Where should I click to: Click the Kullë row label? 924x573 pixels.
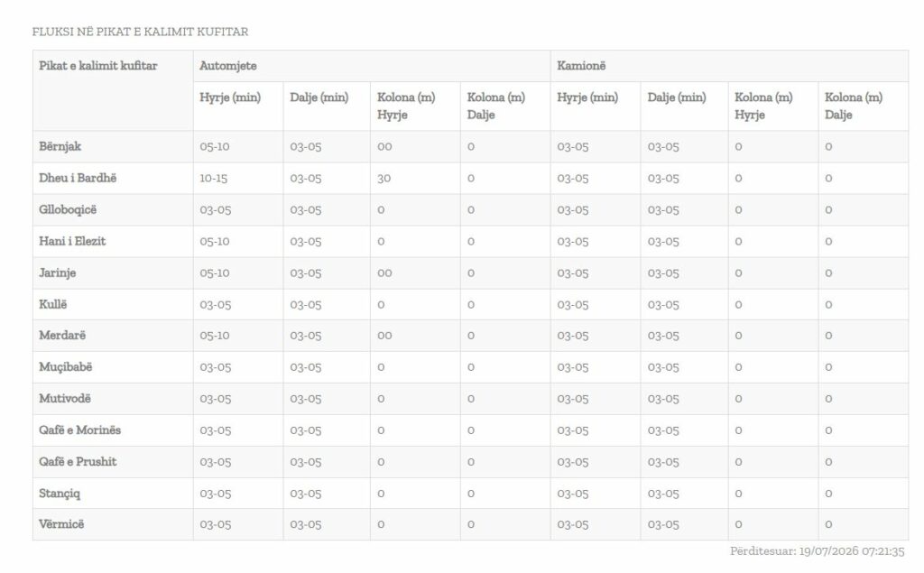(52, 304)
